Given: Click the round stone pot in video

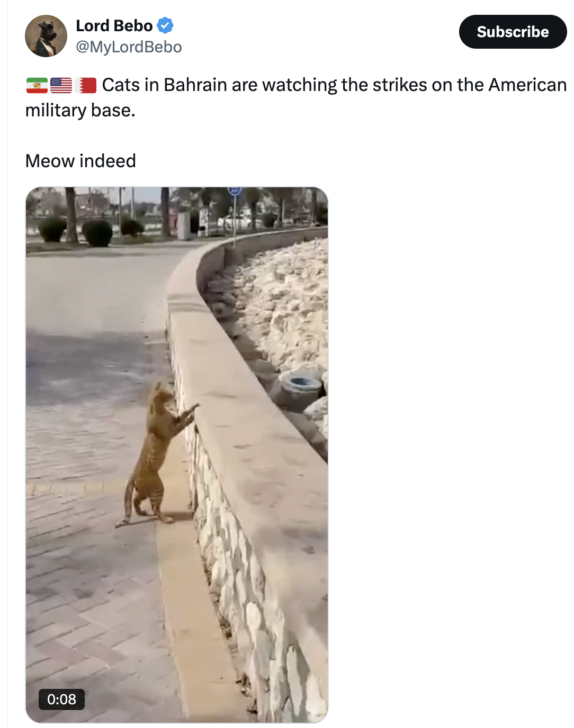Looking at the screenshot, I should [x=298, y=390].
